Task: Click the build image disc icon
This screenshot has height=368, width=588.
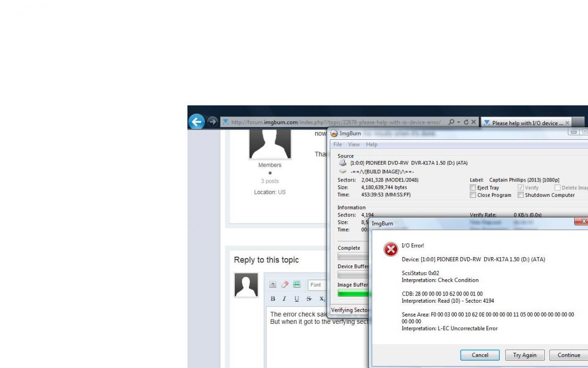Action: pyautogui.click(x=343, y=172)
